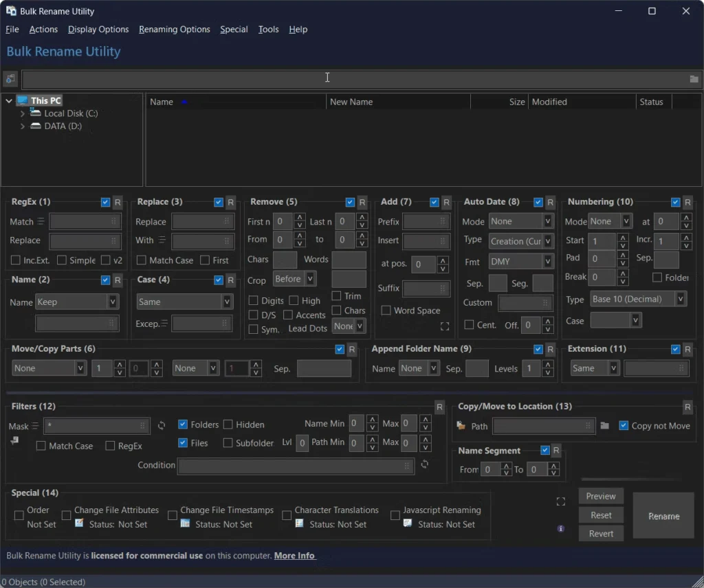Open the Name (2) Keep dropdown
The width and height of the screenshot is (704, 588).
113,302
